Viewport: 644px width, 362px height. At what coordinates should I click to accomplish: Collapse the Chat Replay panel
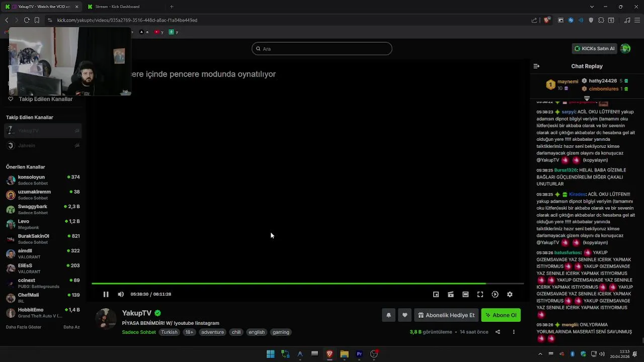click(x=536, y=66)
